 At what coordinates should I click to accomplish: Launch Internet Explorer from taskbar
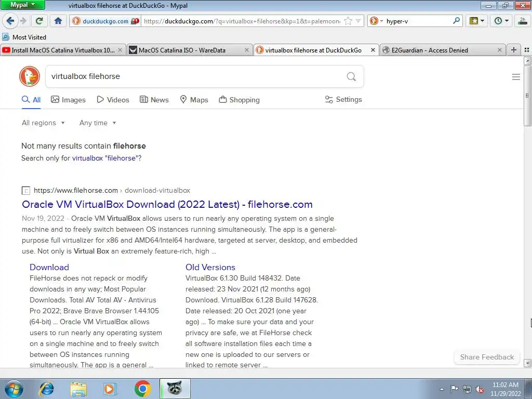tap(46, 389)
